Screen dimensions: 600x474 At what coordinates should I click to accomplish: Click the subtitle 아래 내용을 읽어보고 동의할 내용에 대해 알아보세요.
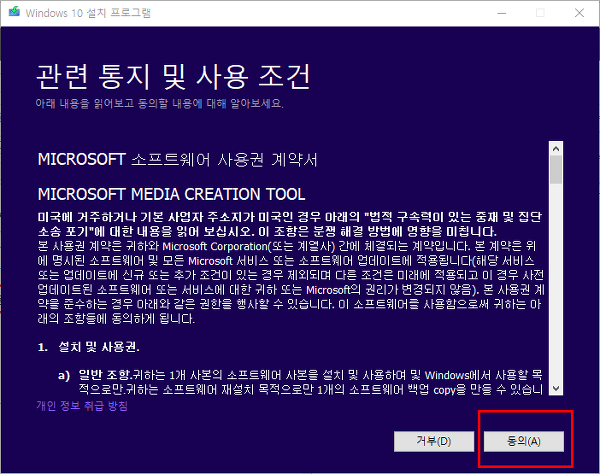tap(160, 103)
